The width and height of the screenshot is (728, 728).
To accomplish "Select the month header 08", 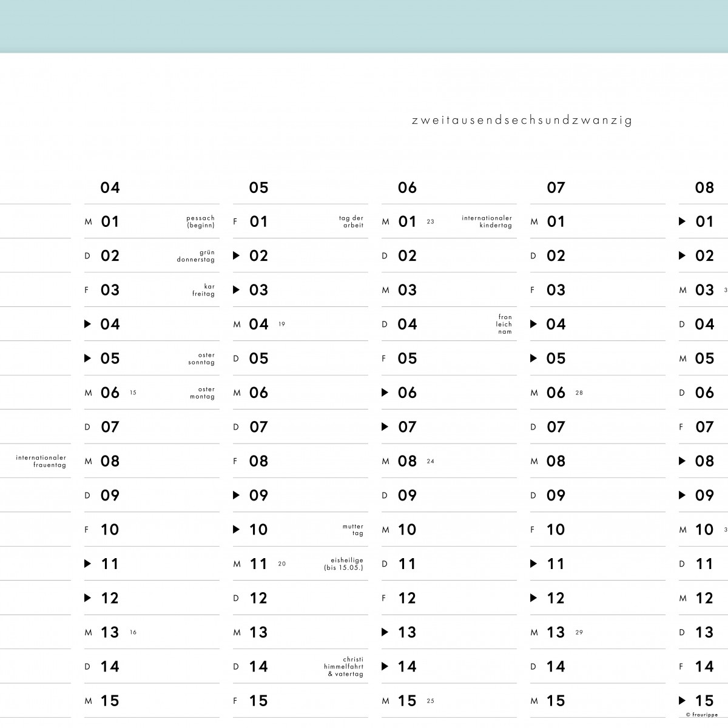I will pyautogui.click(x=704, y=187).
